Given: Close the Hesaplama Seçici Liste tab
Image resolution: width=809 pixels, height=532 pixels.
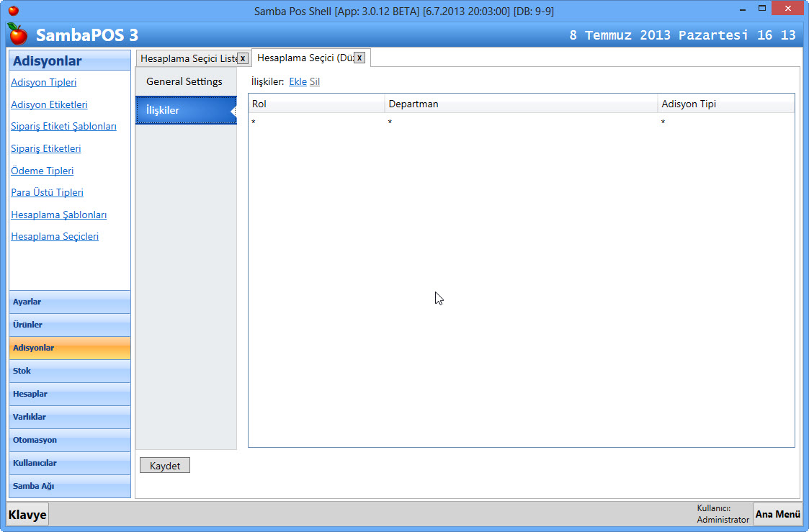Looking at the screenshot, I should 243,58.
